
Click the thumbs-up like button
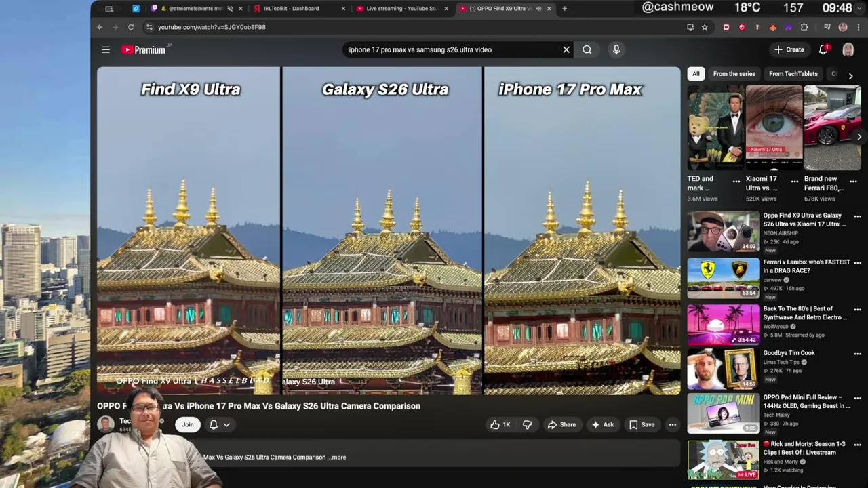(500, 425)
